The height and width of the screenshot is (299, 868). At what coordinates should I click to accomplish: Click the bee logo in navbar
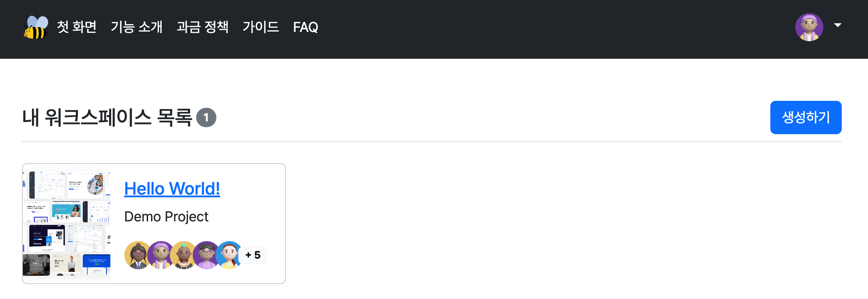coord(36,27)
